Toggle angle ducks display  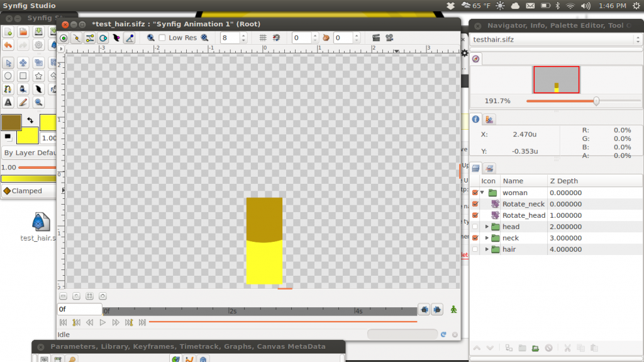[x=130, y=38]
